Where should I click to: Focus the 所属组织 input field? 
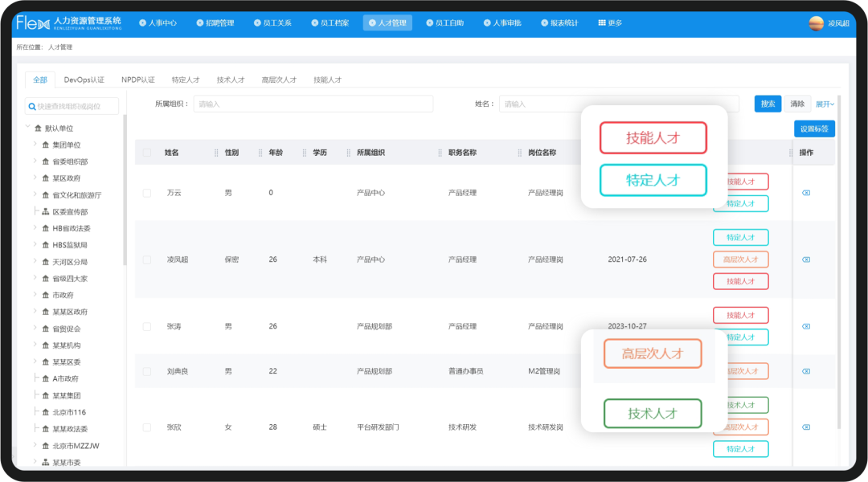pyautogui.click(x=313, y=104)
